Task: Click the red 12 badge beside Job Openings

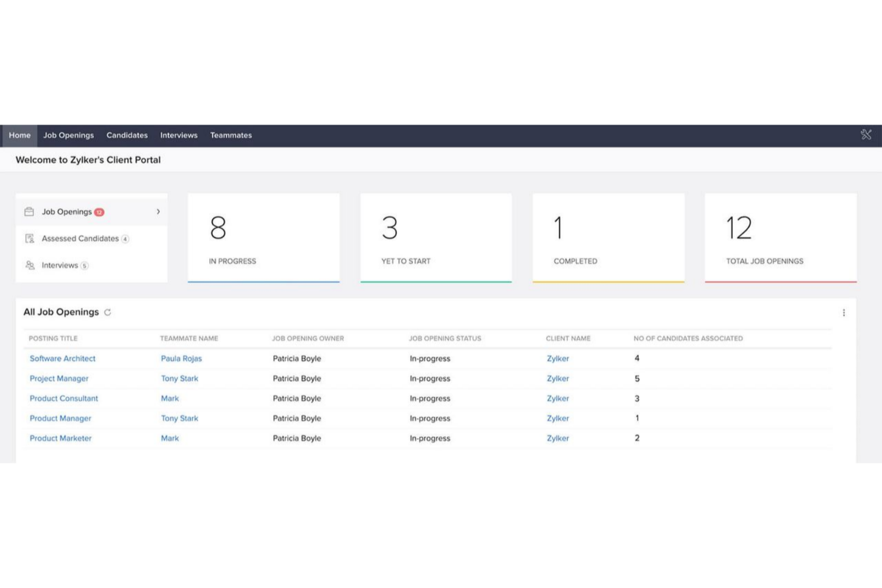Action: (x=100, y=211)
